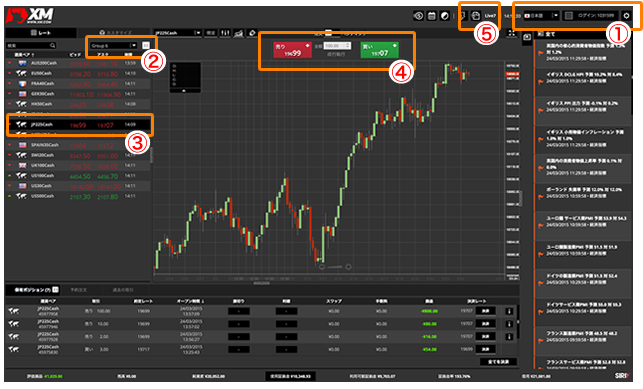643x389 pixels.
Task: Click the camera snapshot icon beside news panel
Action: coord(527,37)
